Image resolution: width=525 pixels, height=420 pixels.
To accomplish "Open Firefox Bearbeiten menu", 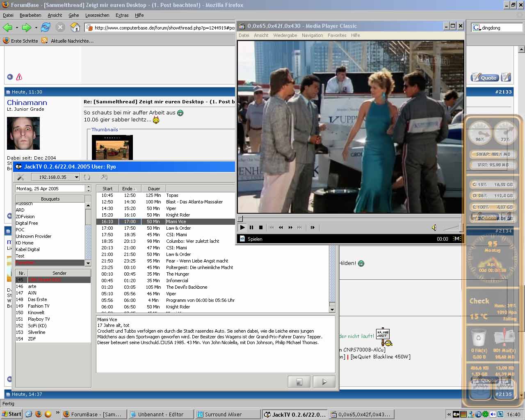I will coord(30,15).
